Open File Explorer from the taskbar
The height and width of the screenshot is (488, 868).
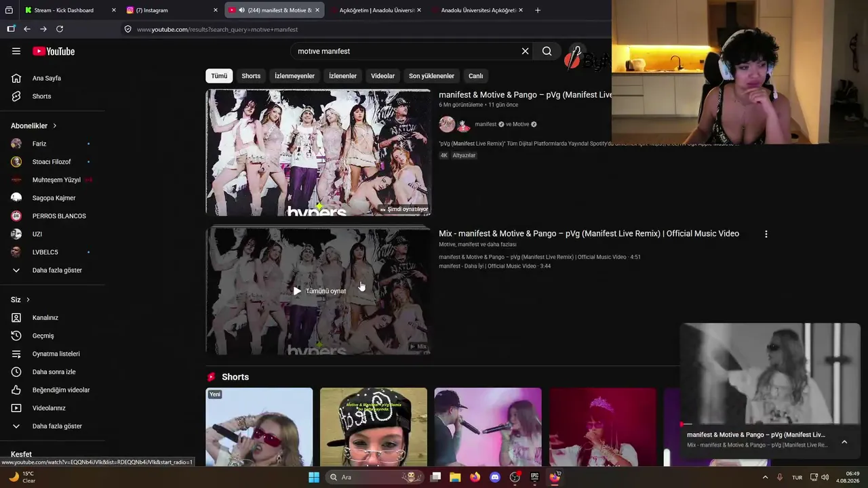[x=455, y=477]
